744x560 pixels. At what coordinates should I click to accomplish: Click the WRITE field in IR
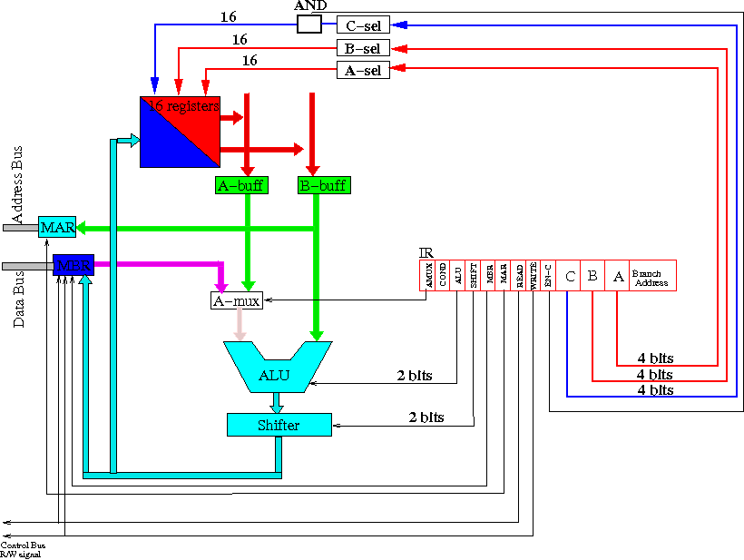pos(534,275)
